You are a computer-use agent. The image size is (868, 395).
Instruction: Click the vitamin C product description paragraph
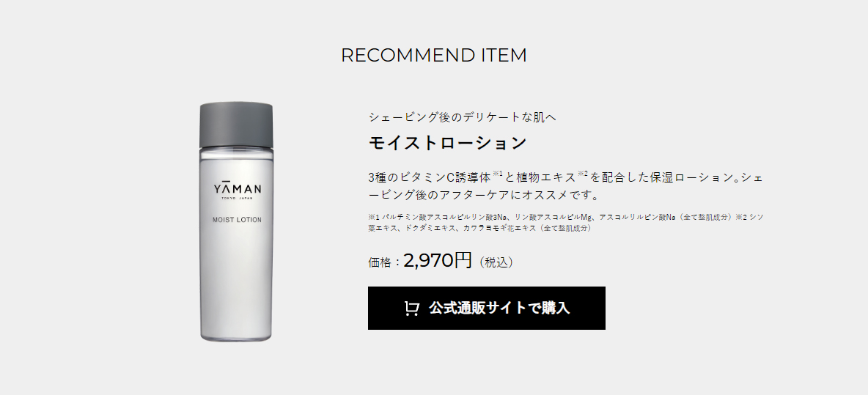pyautogui.click(x=566, y=186)
